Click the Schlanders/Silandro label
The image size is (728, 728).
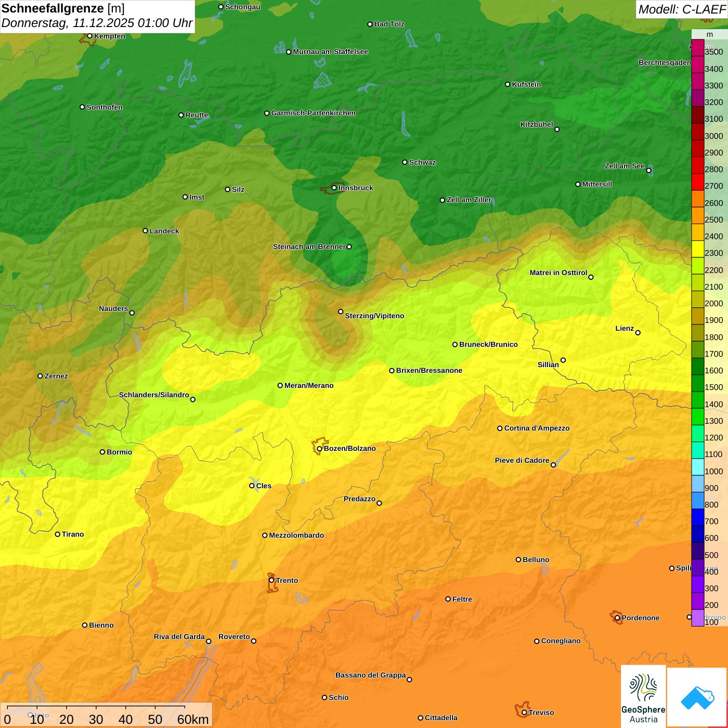154,395
